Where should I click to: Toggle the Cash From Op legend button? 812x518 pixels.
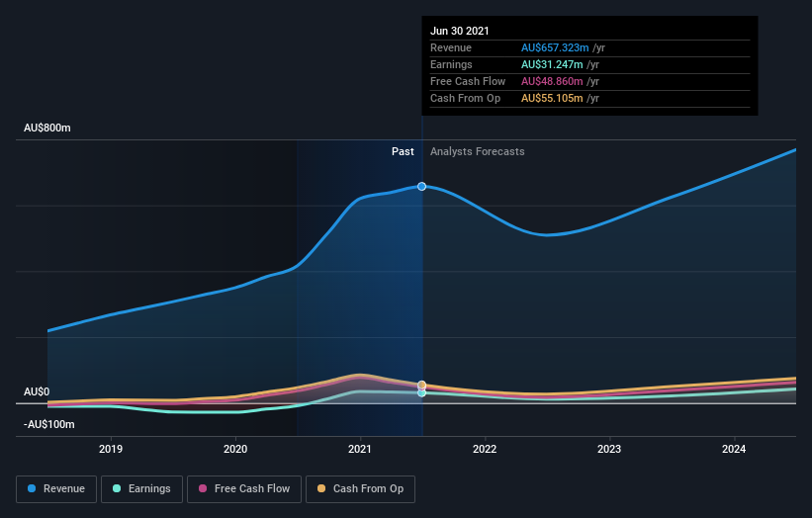360,489
